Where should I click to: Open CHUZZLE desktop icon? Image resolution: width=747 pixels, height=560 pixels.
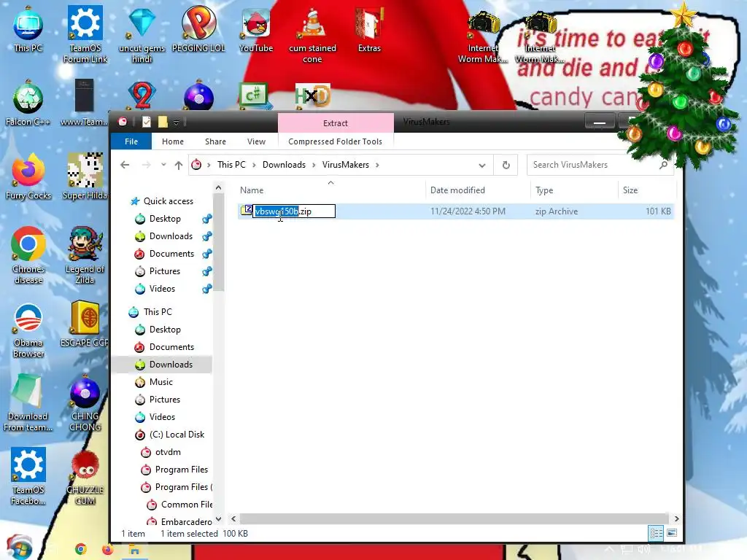click(x=85, y=477)
